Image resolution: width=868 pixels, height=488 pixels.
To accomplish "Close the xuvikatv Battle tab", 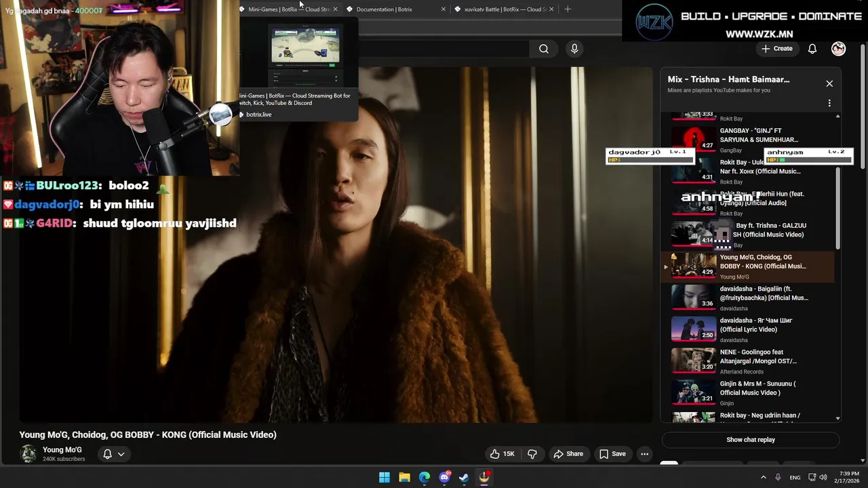I will pos(551,9).
